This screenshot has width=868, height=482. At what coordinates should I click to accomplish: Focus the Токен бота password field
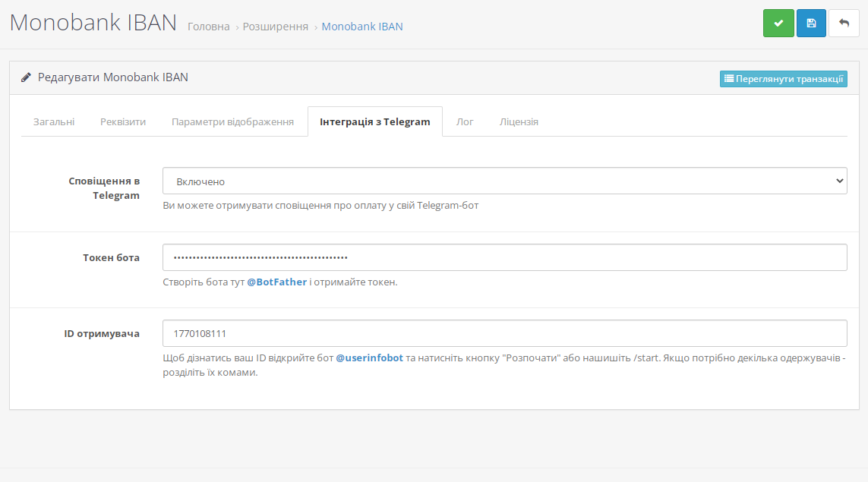click(505, 257)
